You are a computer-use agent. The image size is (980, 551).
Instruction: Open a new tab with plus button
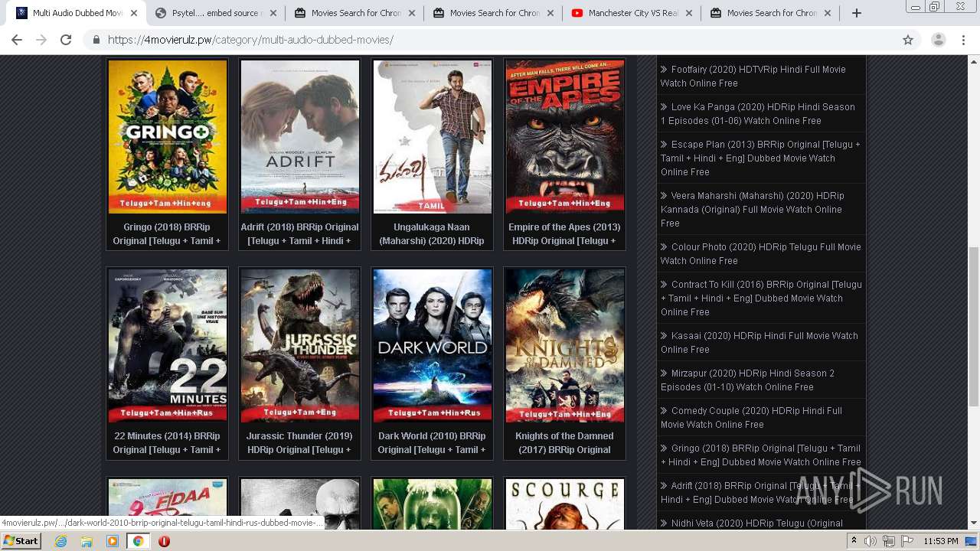pos(857,13)
